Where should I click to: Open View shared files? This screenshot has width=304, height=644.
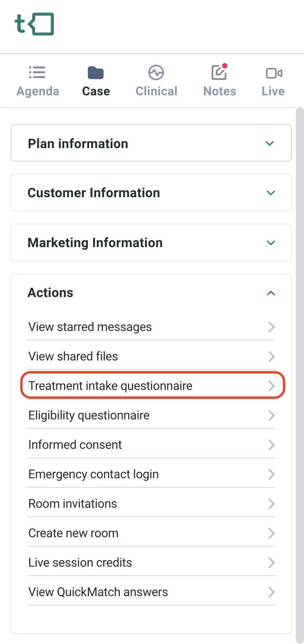click(x=73, y=356)
